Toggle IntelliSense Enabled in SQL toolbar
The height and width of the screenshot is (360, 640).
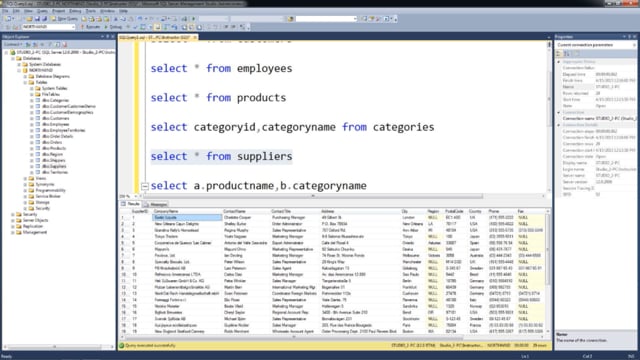pyautogui.click(x=158, y=27)
